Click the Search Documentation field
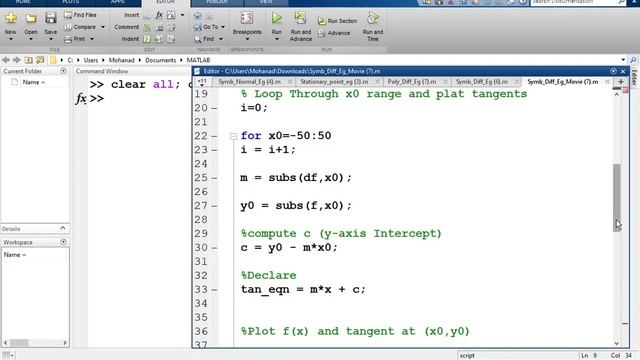The height and width of the screenshot is (360, 640). (573, 2)
